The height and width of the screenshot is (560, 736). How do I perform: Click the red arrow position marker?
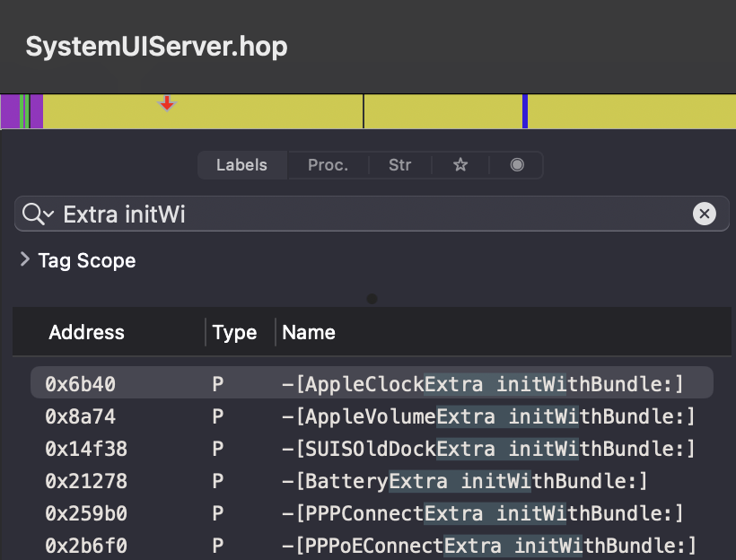(x=167, y=103)
